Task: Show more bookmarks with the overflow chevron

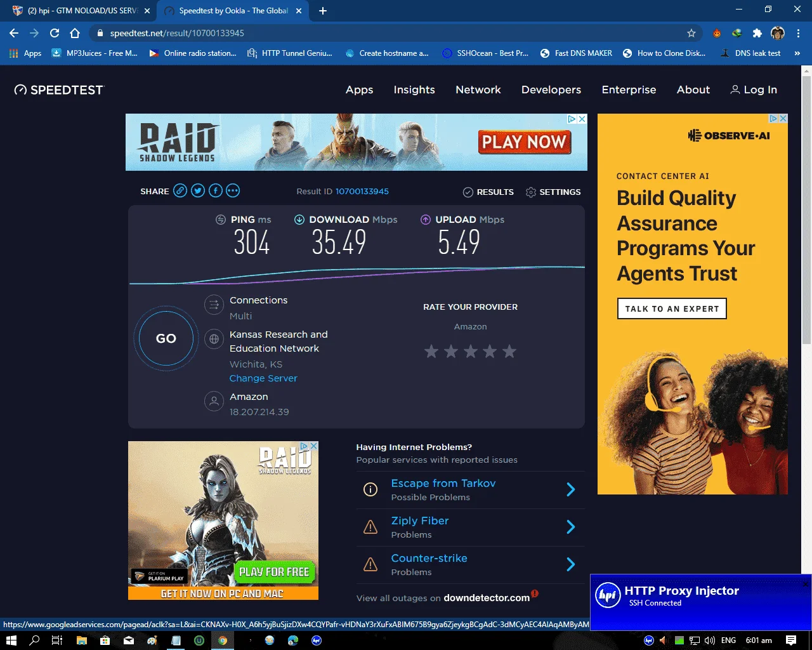Action: (797, 53)
